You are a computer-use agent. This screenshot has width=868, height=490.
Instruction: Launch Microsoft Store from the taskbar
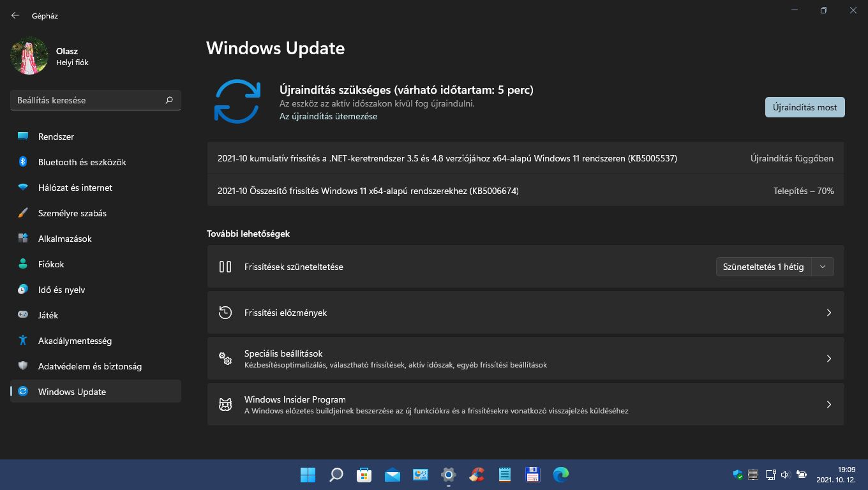pyautogui.click(x=364, y=475)
